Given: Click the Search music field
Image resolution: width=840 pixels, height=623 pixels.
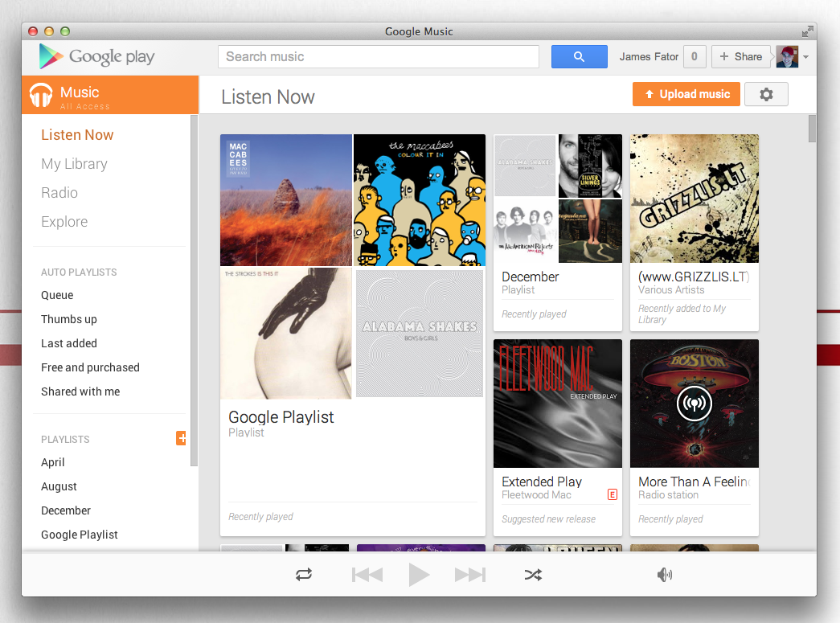Looking at the screenshot, I should [379, 57].
